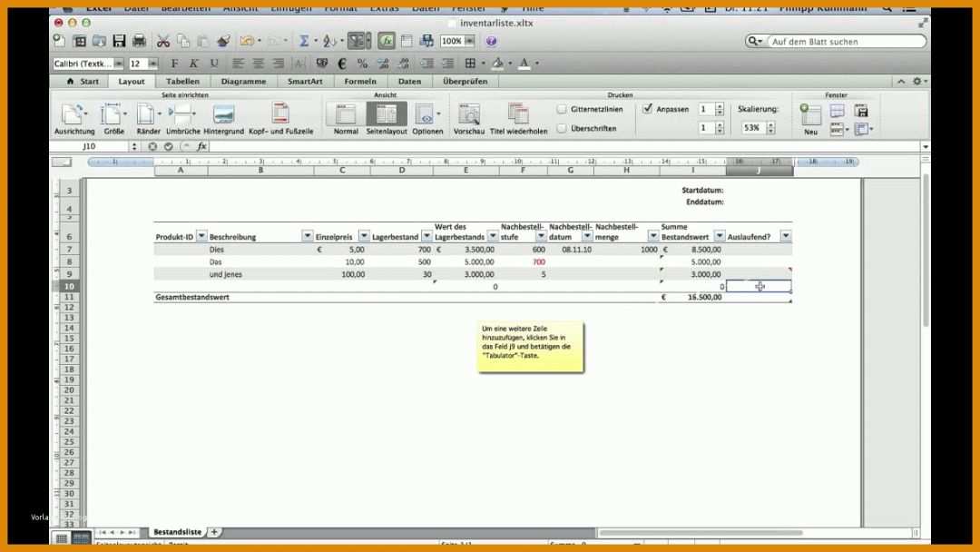Screen dimensions: 980x552
Task: Click the Bestandsliste sheet tab
Action: tap(178, 532)
